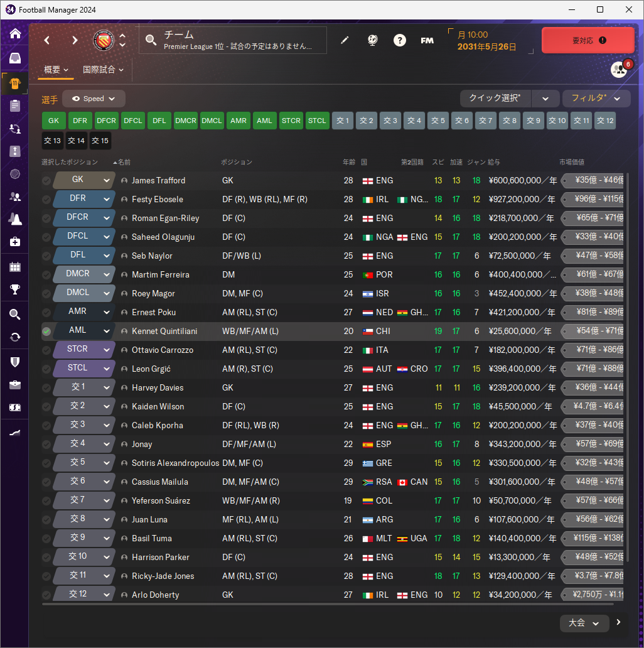Open the Home icon in sidebar
Image resolution: width=644 pixels, height=648 pixels.
click(x=15, y=33)
